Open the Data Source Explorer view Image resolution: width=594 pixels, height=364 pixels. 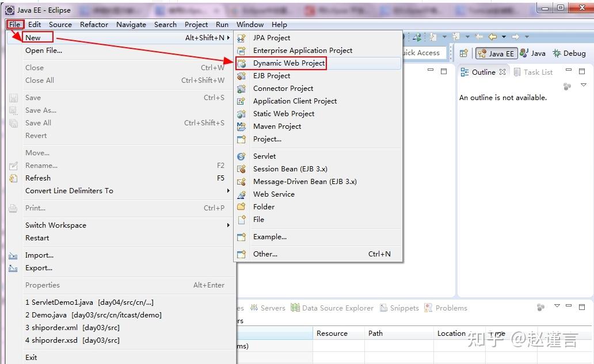click(338, 308)
